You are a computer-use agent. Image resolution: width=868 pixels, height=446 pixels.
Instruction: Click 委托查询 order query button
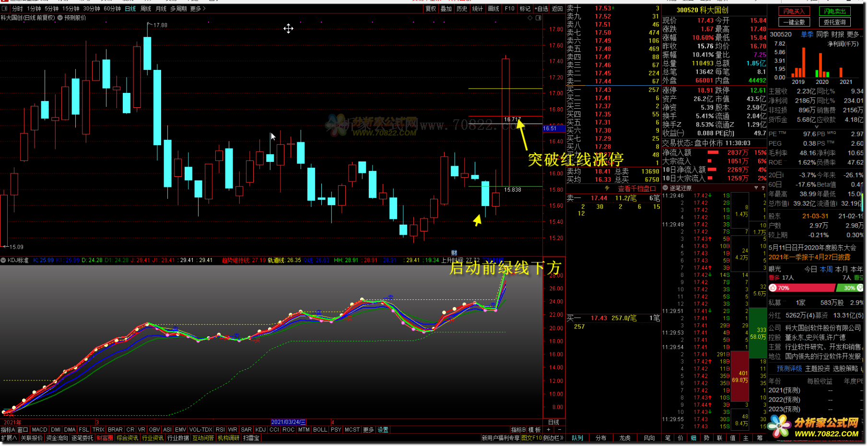click(x=834, y=23)
